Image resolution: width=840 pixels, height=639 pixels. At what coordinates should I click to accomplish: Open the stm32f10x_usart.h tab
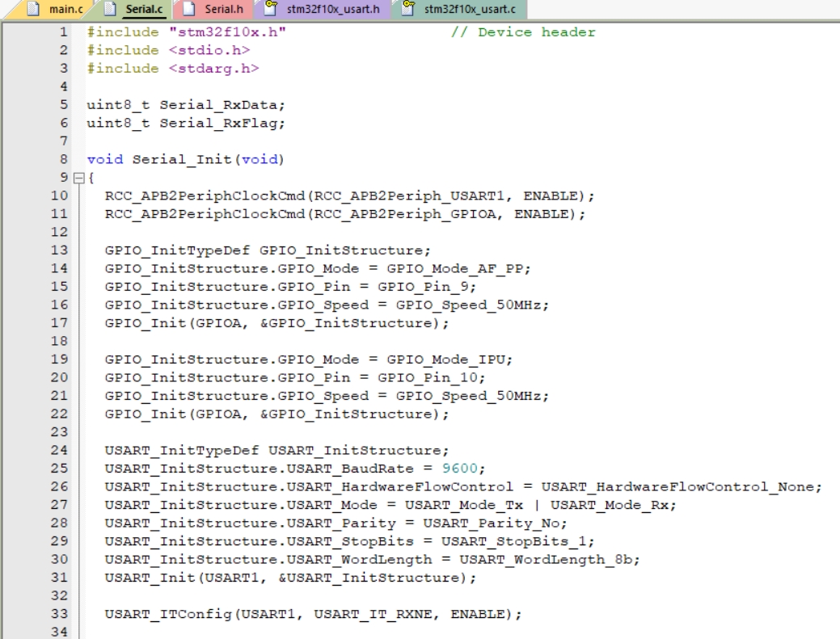(x=323, y=9)
